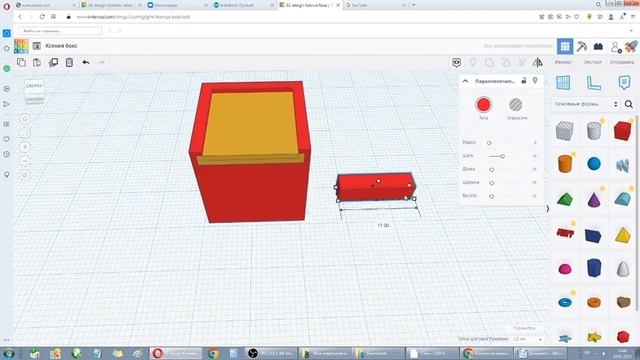Toggle the lock on selected shape
The width and height of the screenshot is (640, 360).
(524, 81)
